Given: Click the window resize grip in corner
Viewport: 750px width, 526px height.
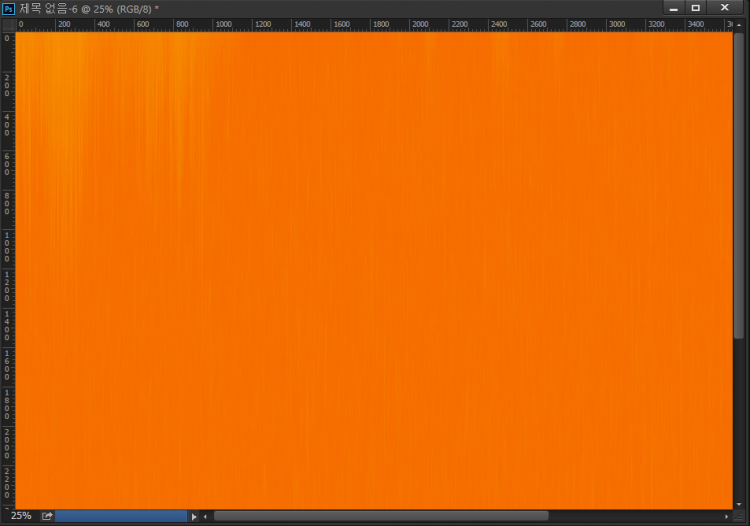Looking at the screenshot, I should (x=739, y=517).
